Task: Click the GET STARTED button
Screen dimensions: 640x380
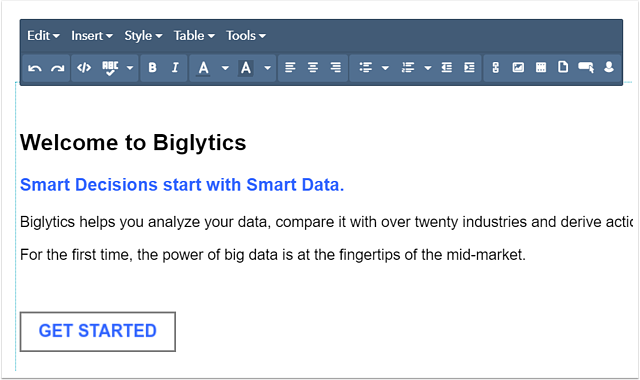Action: [x=98, y=331]
